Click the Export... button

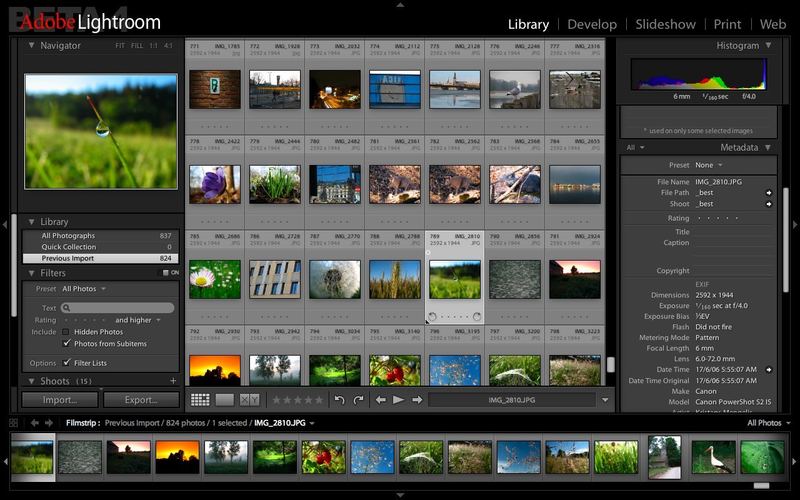141,400
